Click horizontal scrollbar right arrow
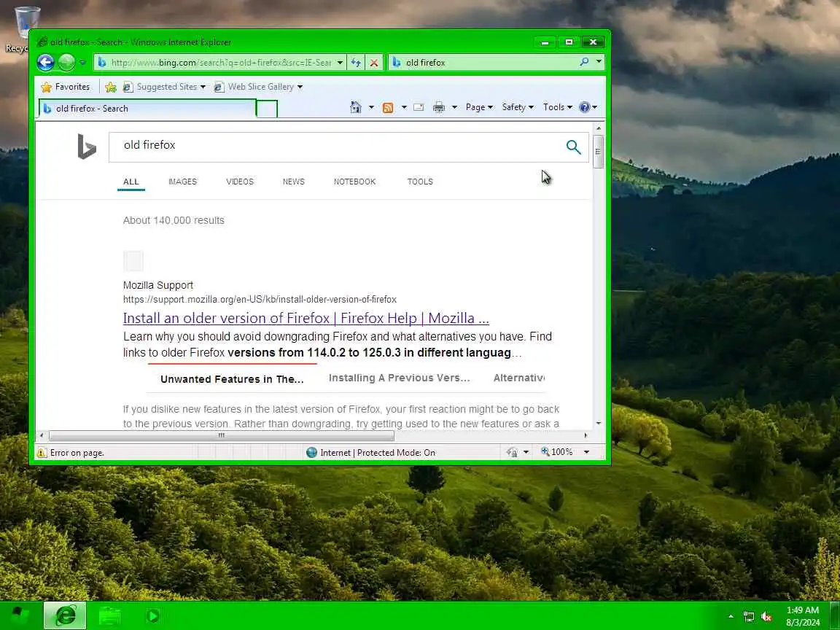840x630 pixels. [586, 435]
